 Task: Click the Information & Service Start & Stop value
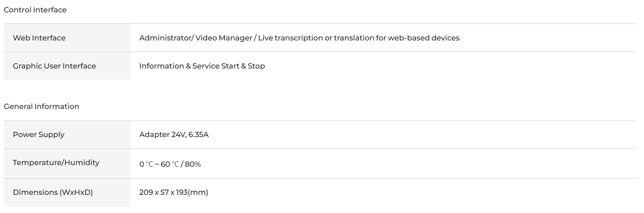tap(202, 66)
